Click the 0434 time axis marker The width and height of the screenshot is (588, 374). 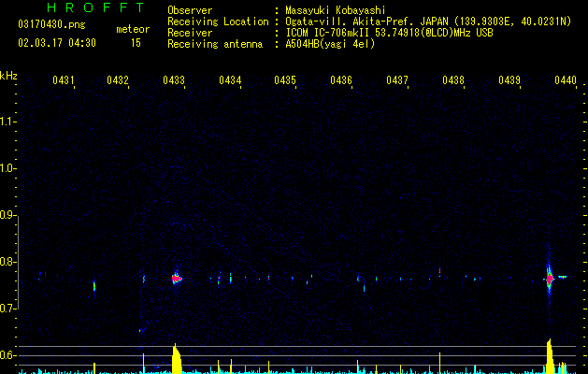[230, 79]
